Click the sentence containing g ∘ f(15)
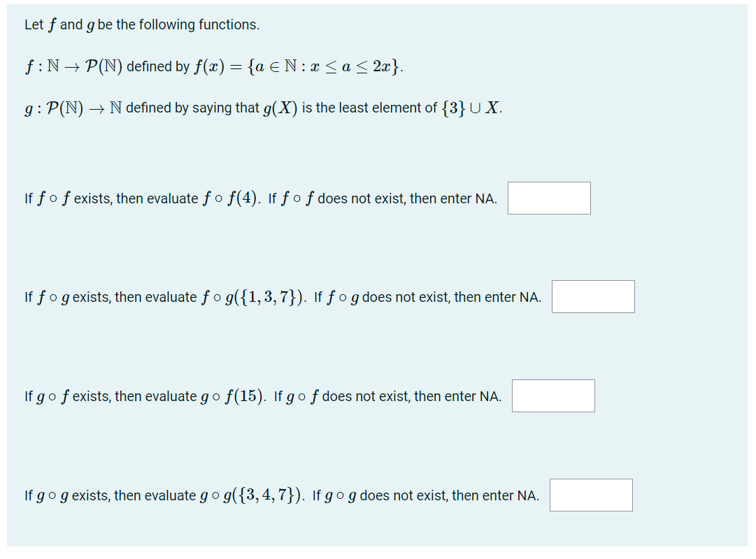This screenshot has height=559, width=756. click(262, 396)
